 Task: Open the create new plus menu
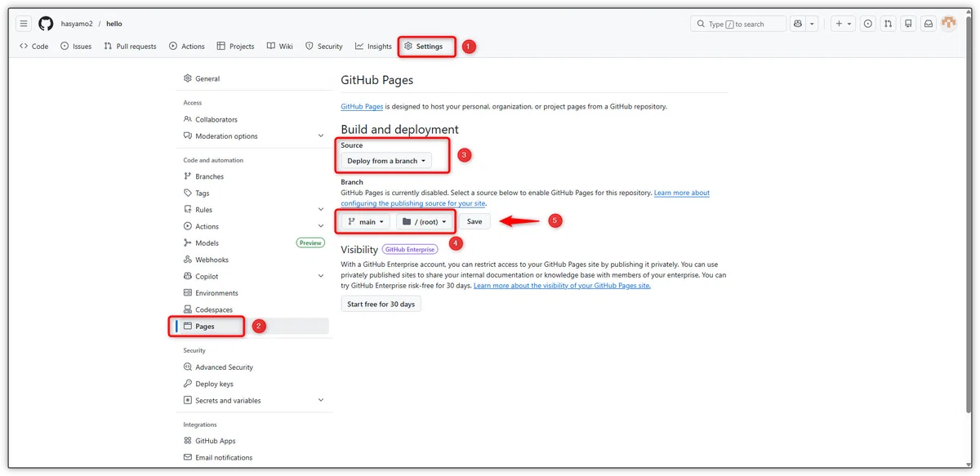[842, 24]
